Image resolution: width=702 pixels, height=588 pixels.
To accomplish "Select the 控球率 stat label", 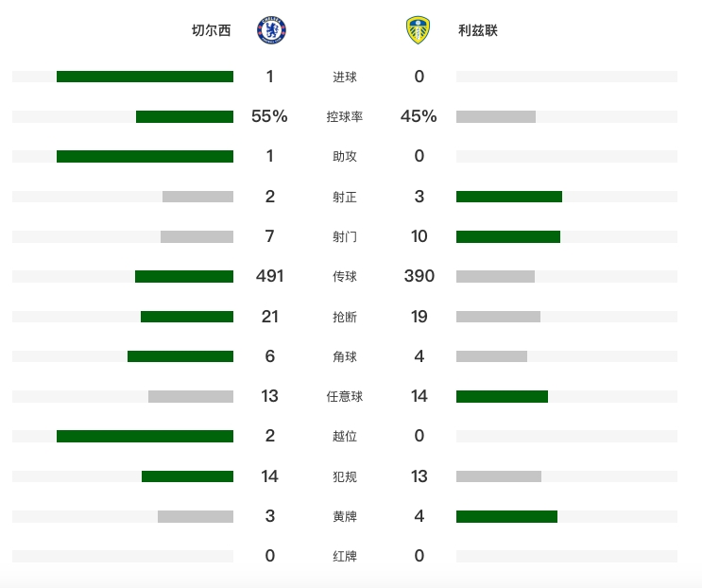I will click(345, 117).
